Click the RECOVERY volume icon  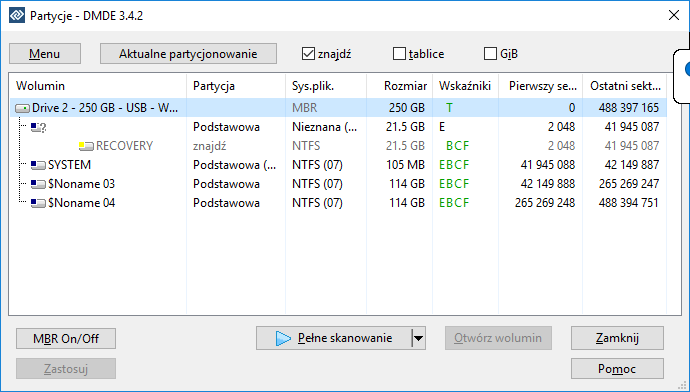tap(86, 146)
